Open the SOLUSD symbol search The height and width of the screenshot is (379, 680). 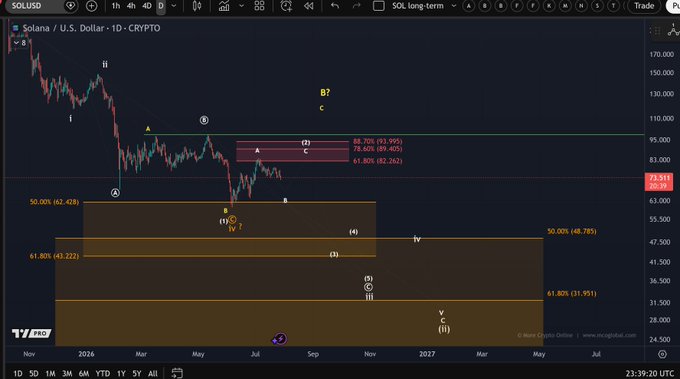coord(26,6)
